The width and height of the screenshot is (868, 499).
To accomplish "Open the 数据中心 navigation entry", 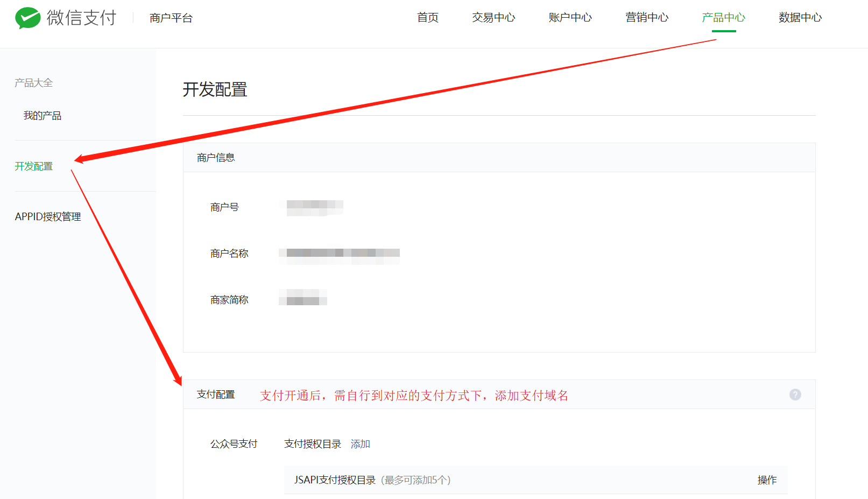I will tap(800, 18).
